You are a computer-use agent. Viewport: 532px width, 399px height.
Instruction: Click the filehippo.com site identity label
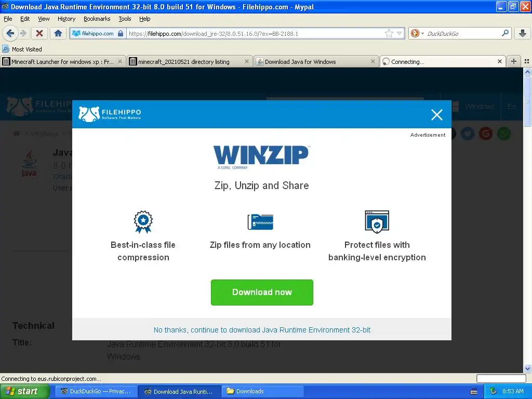coord(97,33)
